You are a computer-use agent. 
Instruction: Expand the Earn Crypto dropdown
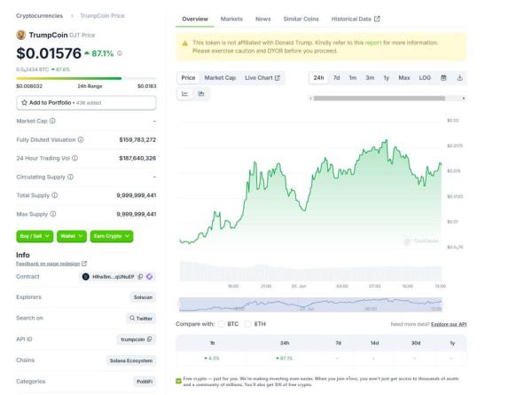pos(112,236)
